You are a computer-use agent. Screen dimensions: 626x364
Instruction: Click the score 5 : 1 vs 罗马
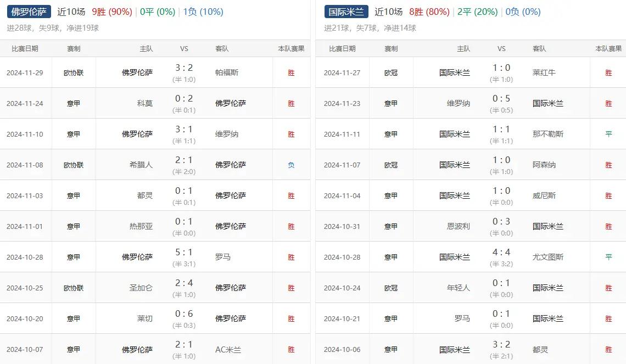[184, 252]
